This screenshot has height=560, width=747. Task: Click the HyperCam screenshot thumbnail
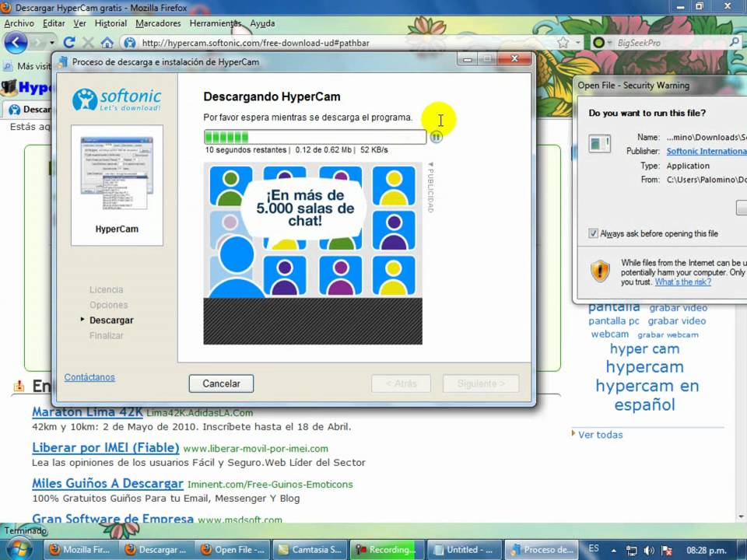pos(117,173)
